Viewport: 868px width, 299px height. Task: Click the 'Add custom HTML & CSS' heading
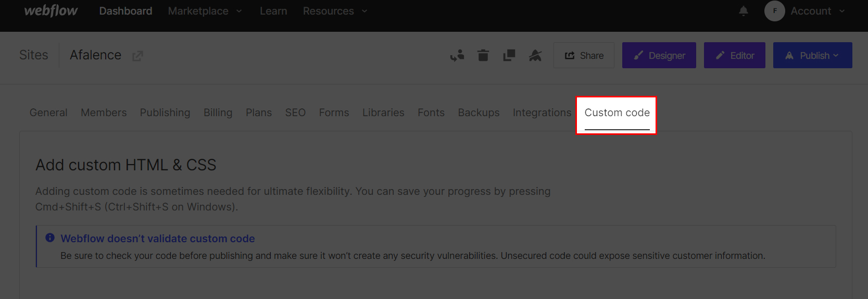tap(126, 165)
